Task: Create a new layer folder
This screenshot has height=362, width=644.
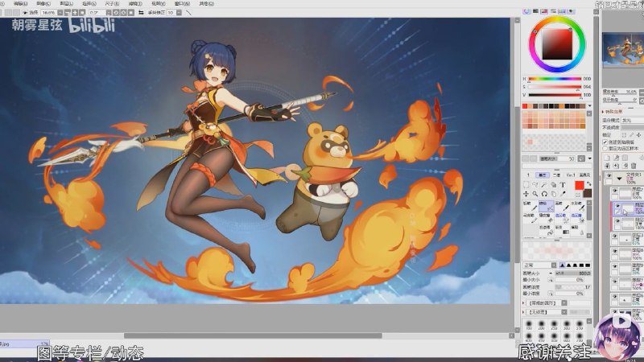Action: tap(625, 158)
